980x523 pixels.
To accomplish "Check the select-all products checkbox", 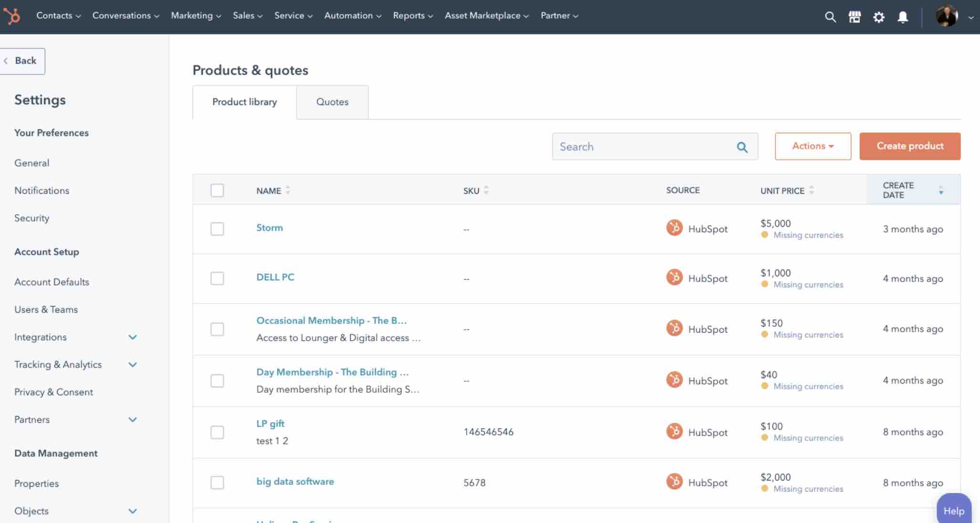I will point(217,190).
